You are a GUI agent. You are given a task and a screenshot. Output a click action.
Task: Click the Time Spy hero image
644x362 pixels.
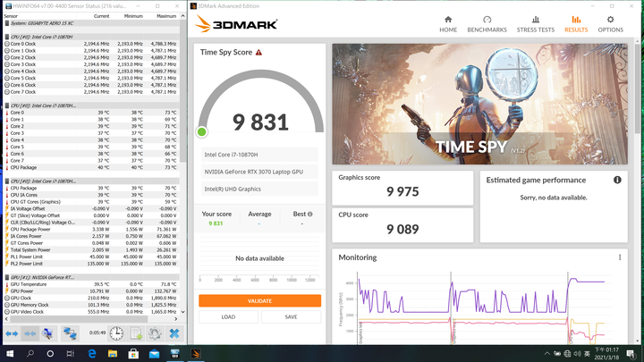pos(479,104)
